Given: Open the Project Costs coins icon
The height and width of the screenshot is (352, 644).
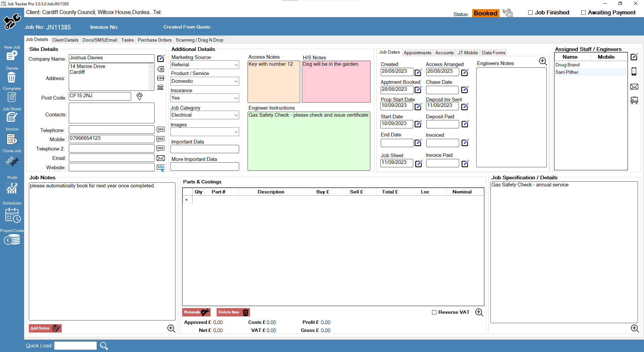Looking at the screenshot, I should [12, 240].
